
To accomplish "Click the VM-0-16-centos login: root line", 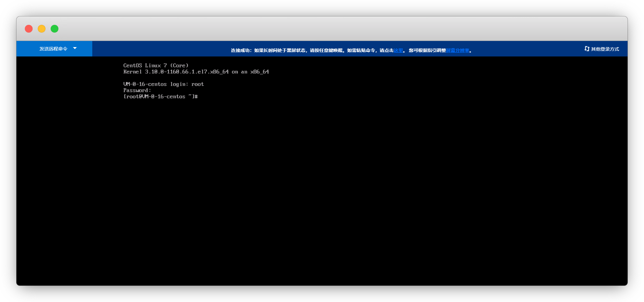I will pos(163,84).
